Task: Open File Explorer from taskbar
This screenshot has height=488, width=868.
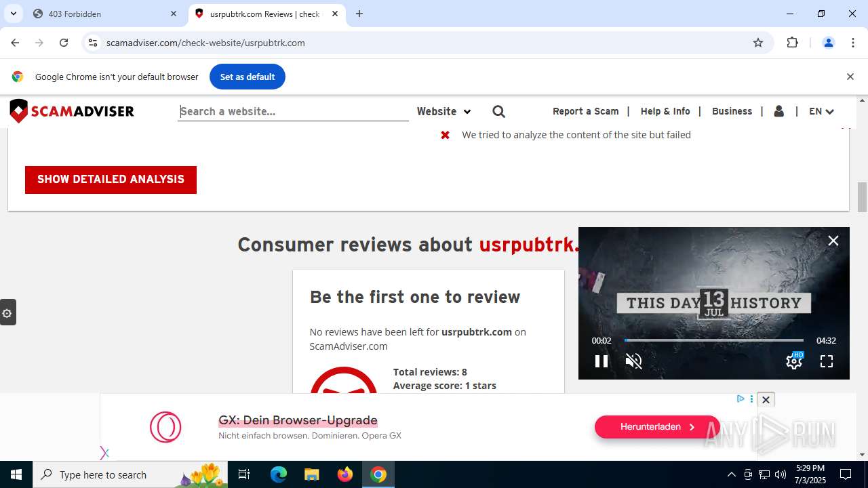Action: click(312, 474)
